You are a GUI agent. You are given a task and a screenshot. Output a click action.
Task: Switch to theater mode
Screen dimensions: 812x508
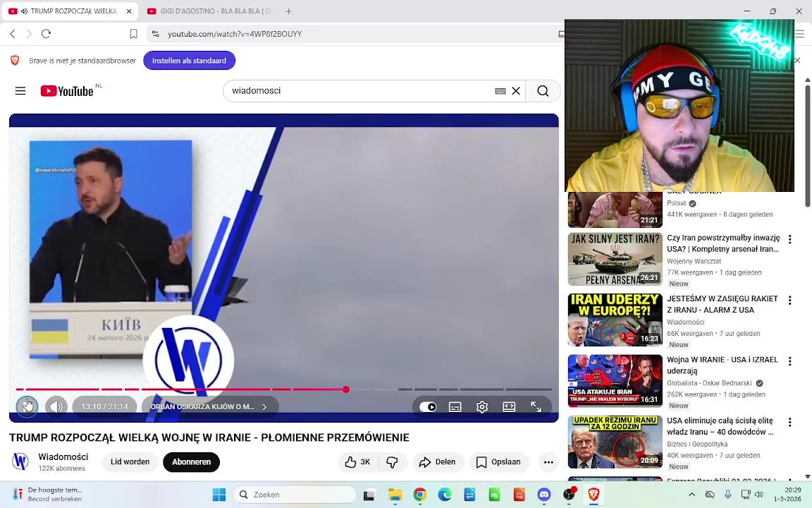[x=509, y=407]
